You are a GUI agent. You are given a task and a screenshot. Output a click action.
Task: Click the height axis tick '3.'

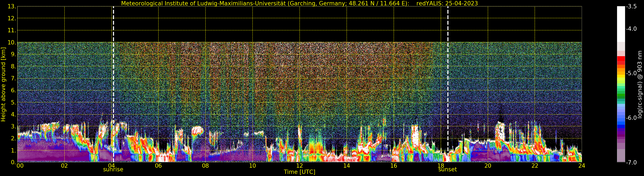click(x=13, y=126)
